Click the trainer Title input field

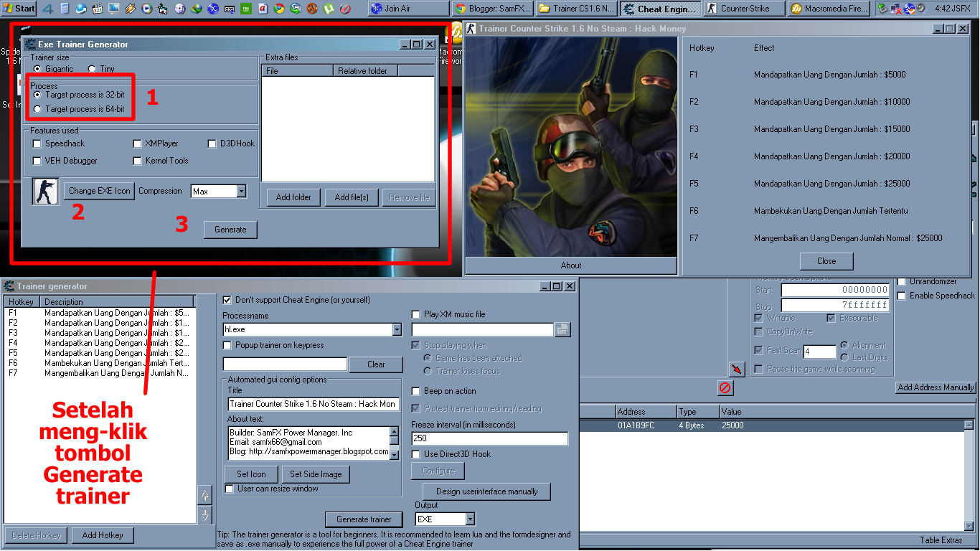tap(313, 404)
